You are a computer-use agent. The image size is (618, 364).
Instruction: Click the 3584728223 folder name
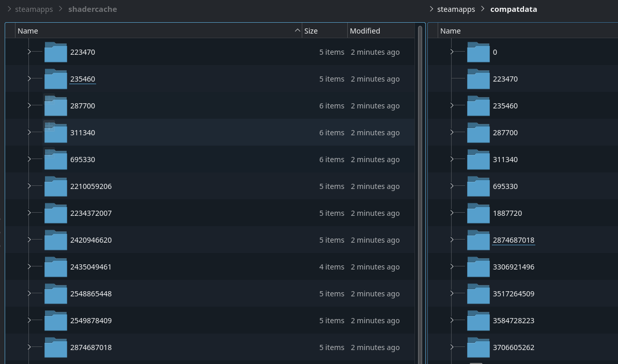(x=514, y=320)
